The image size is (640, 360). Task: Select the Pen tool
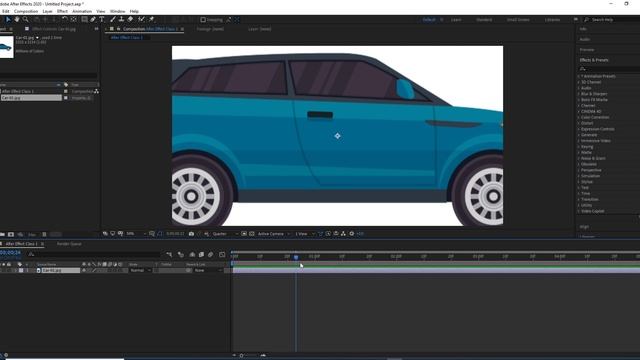tap(93, 20)
